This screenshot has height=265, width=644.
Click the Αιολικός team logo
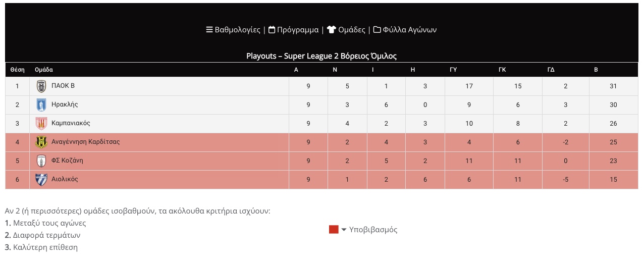pos(41,180)
